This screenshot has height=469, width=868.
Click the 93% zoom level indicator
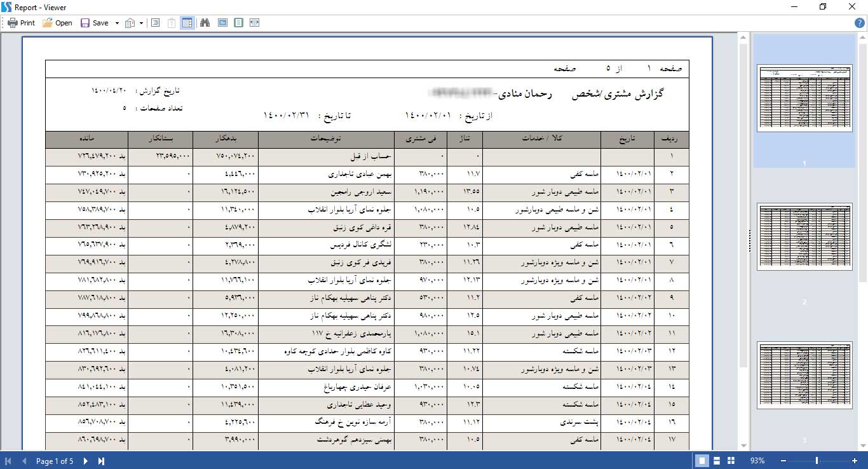[757, 461]
